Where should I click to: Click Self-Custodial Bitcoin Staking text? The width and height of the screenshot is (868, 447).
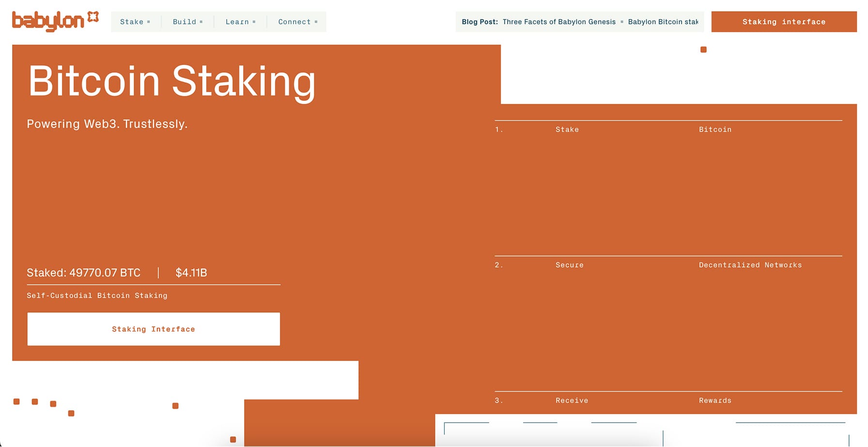(97, 295)
